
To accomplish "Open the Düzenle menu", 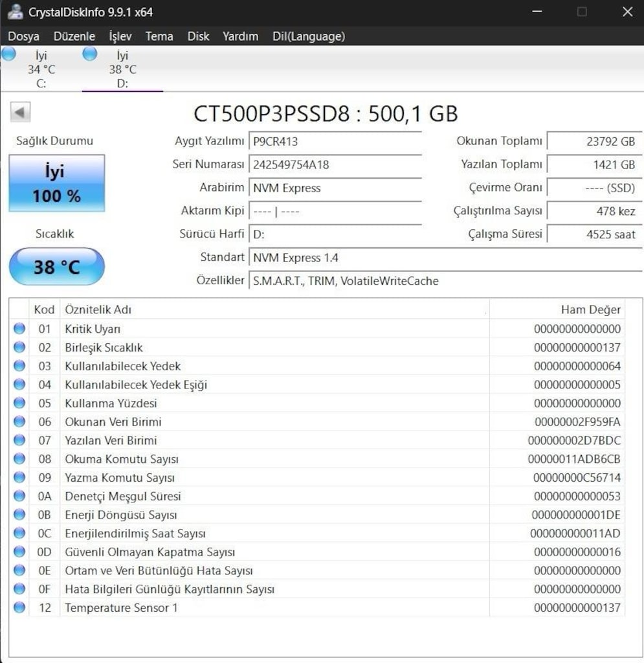I will [74, 36].
